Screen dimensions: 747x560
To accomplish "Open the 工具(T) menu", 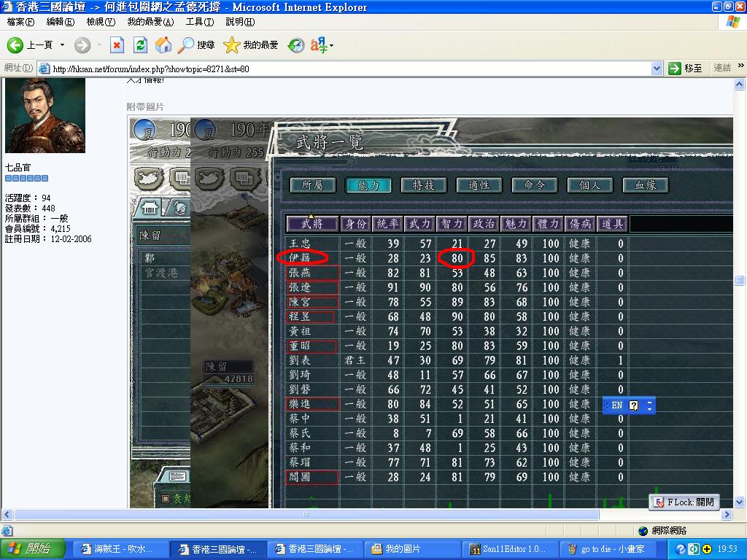I will [x=200, y=22].
